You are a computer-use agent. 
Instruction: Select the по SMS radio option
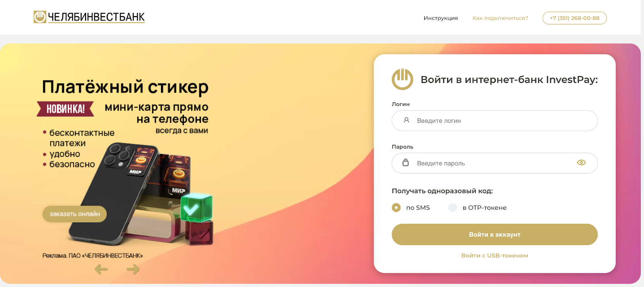396,208
